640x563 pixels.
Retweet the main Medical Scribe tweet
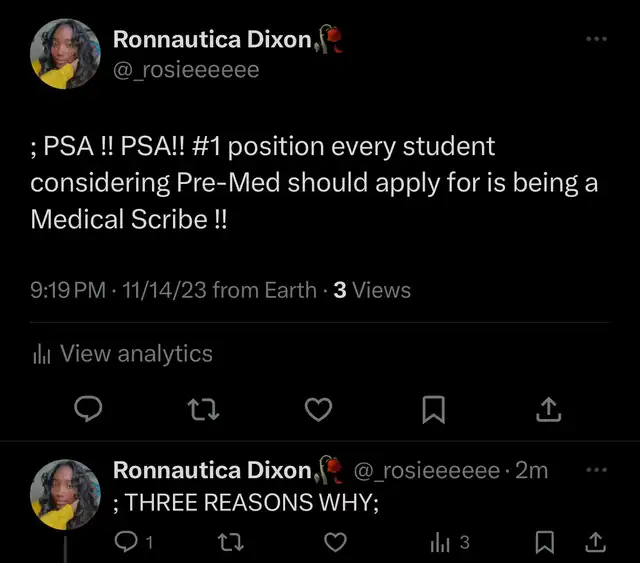click(x=205, y=409)
